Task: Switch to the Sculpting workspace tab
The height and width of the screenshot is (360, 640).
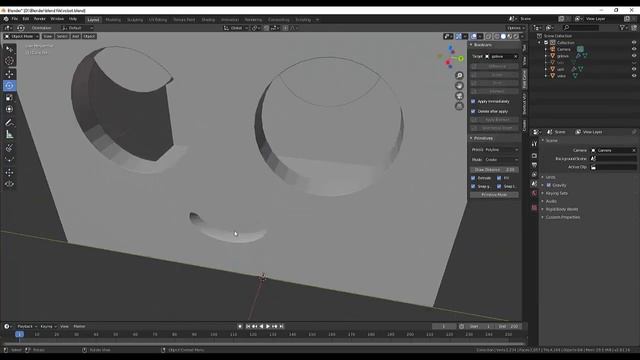Action: click(135, 20)
